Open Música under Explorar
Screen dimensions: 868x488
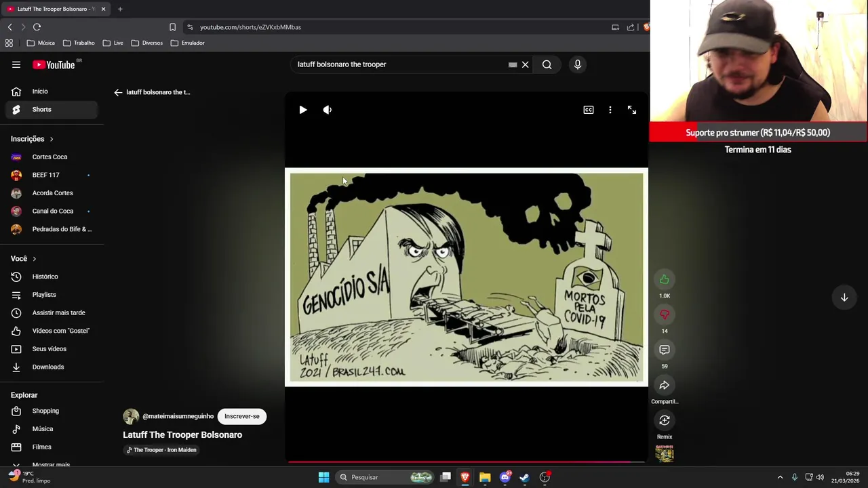coord(51,429)
